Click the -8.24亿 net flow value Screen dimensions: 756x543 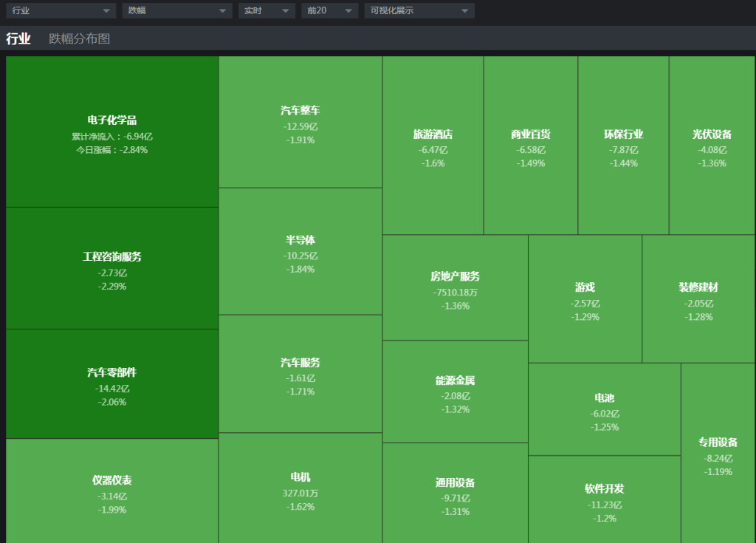[x=718, y=459]
